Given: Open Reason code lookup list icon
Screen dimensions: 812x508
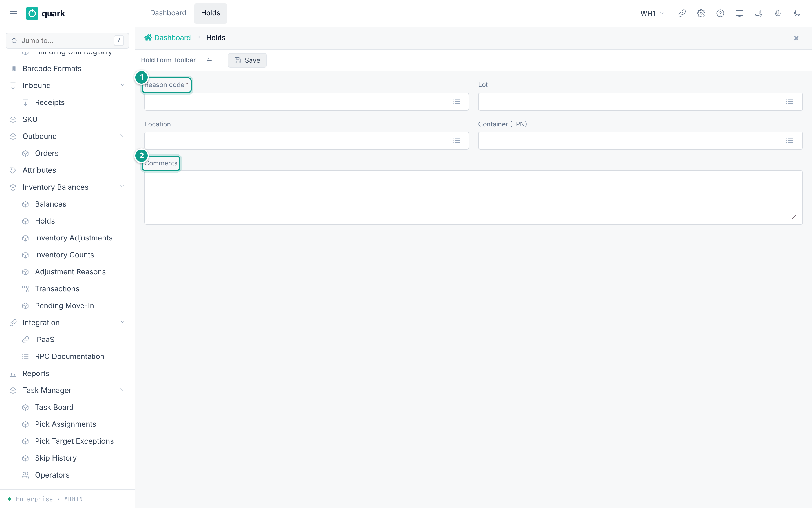Looking at the screenshot, I should pyautogui.click(x=456, y=102).
